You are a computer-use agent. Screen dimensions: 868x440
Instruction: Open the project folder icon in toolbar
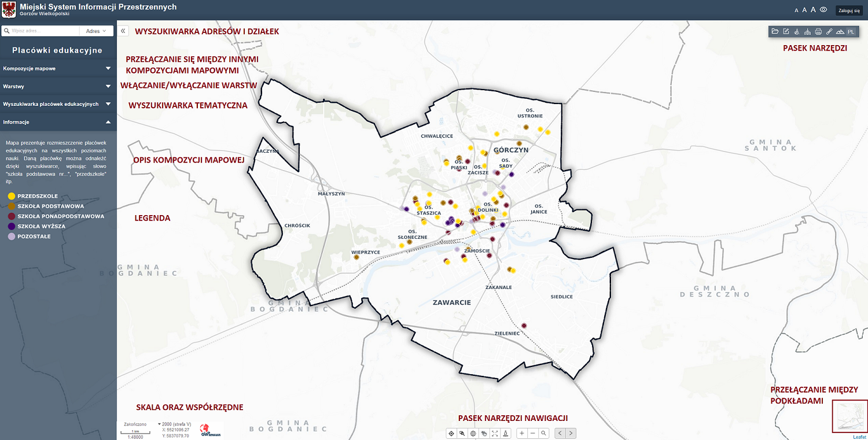[775, 32]
